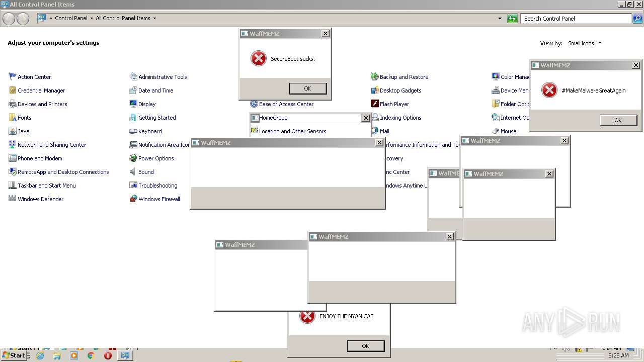Open the Start menu button
Viewport: 644px width, 362px height.
point(14,355)
